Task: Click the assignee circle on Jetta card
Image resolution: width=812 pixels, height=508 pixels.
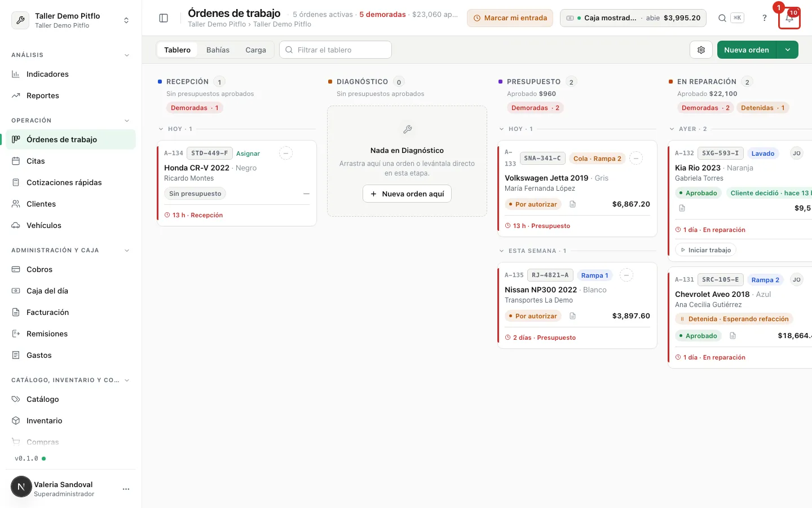Action: tap(636, 158)
